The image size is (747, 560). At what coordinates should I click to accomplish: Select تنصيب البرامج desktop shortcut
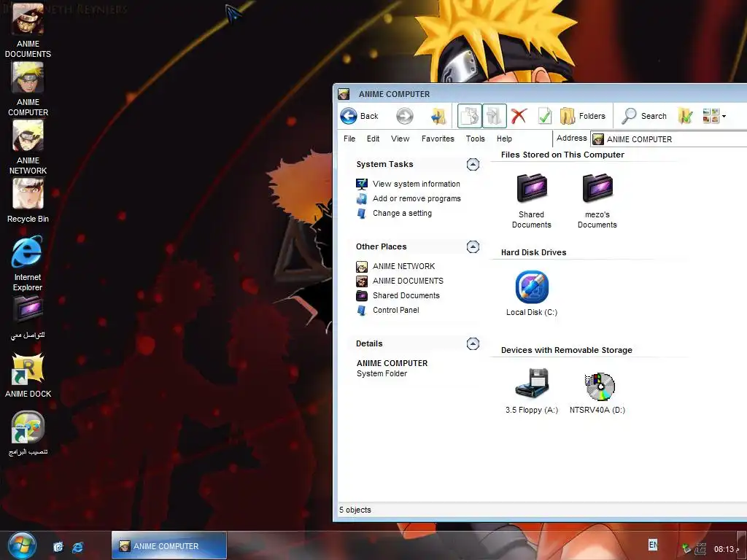coord(28,433)
